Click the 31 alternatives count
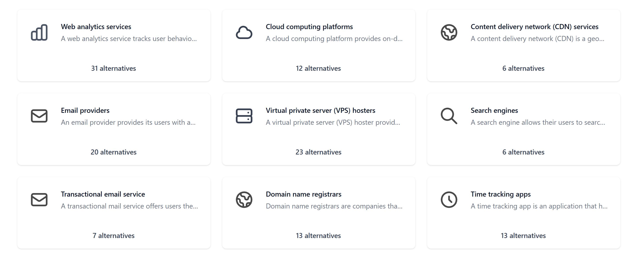 (x=113, y=68)
